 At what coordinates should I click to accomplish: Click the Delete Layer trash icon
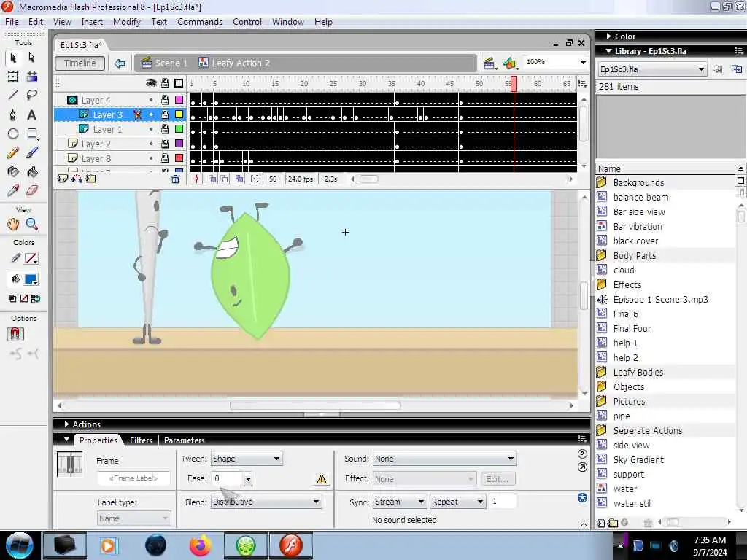point(175,179)
